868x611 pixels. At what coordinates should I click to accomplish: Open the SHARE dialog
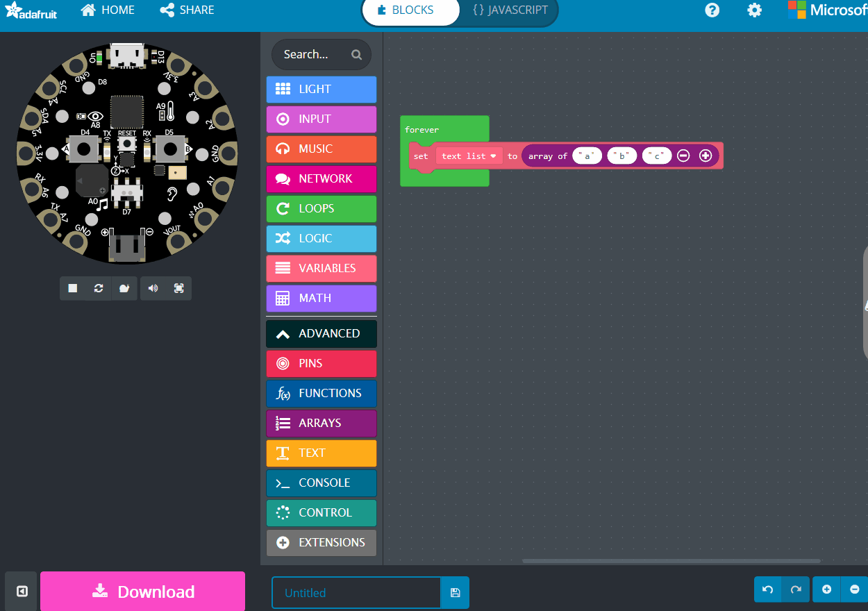tap(186, 10)
